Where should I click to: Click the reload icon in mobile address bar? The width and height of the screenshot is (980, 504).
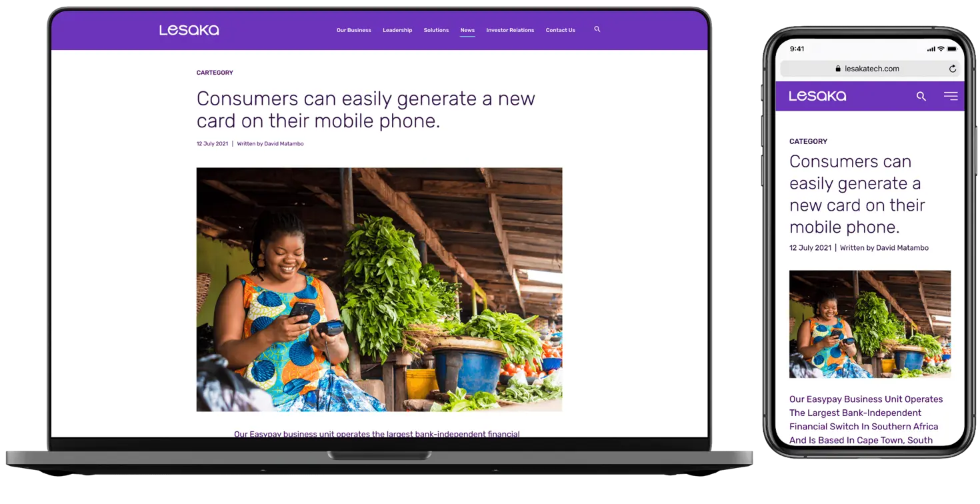pos(953,69)
